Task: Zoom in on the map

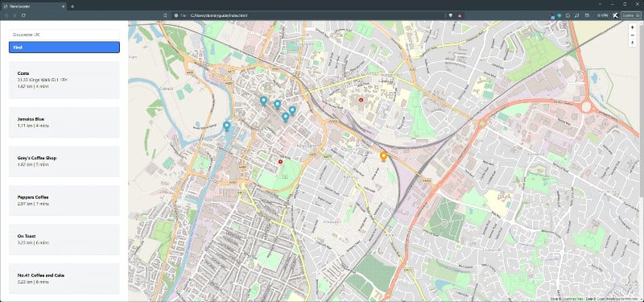Action: click(x=633, y=27)
